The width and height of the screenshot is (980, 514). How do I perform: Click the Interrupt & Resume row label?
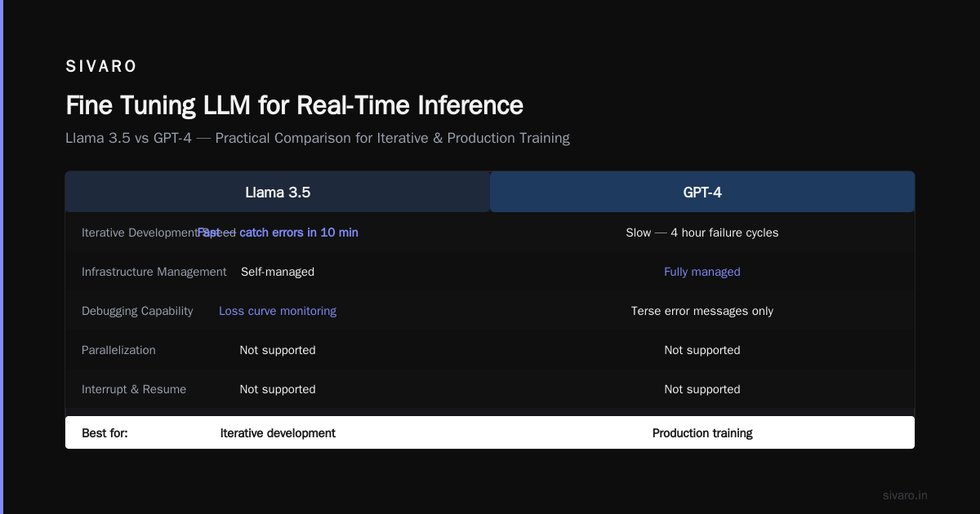click(134, 389)
